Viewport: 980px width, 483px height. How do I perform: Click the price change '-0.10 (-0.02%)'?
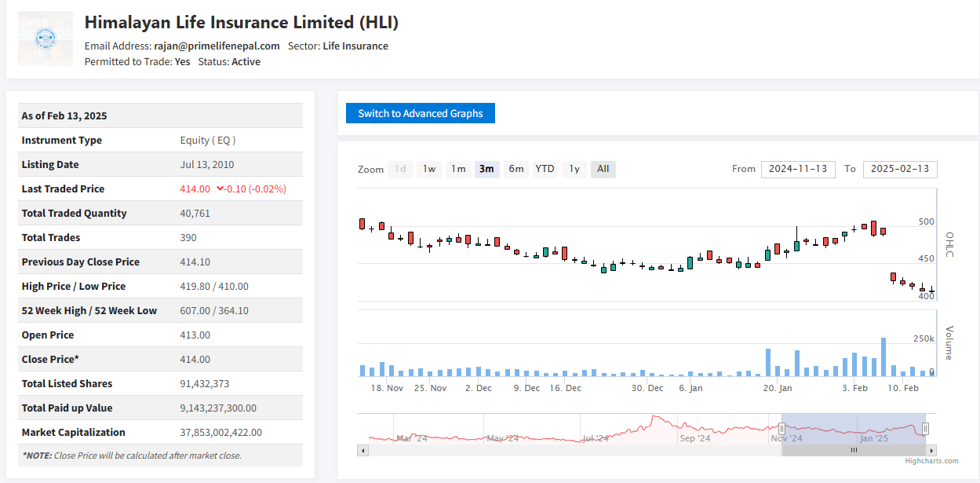point(256,188)
